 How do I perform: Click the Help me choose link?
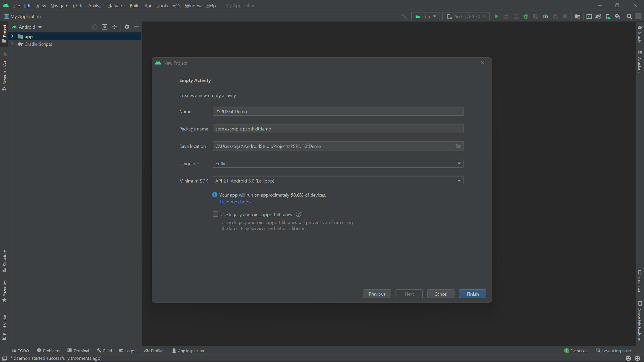click(236, 202)
